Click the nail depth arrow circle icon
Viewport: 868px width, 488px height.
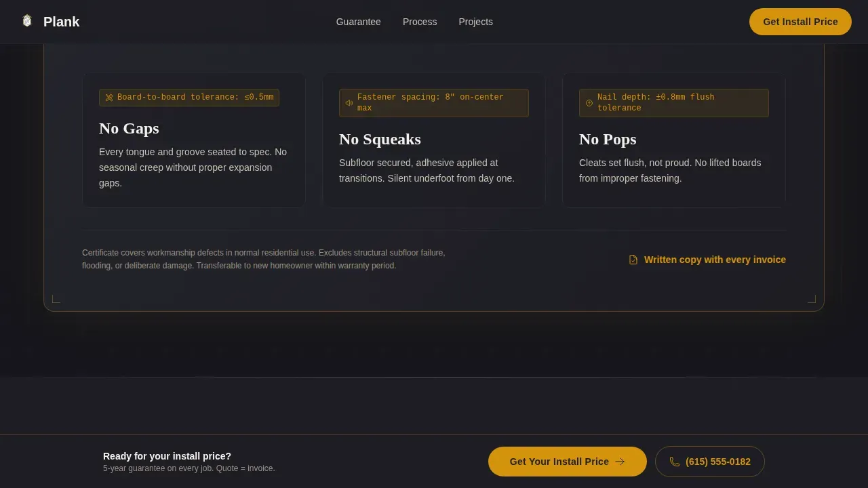click(589, 103)
